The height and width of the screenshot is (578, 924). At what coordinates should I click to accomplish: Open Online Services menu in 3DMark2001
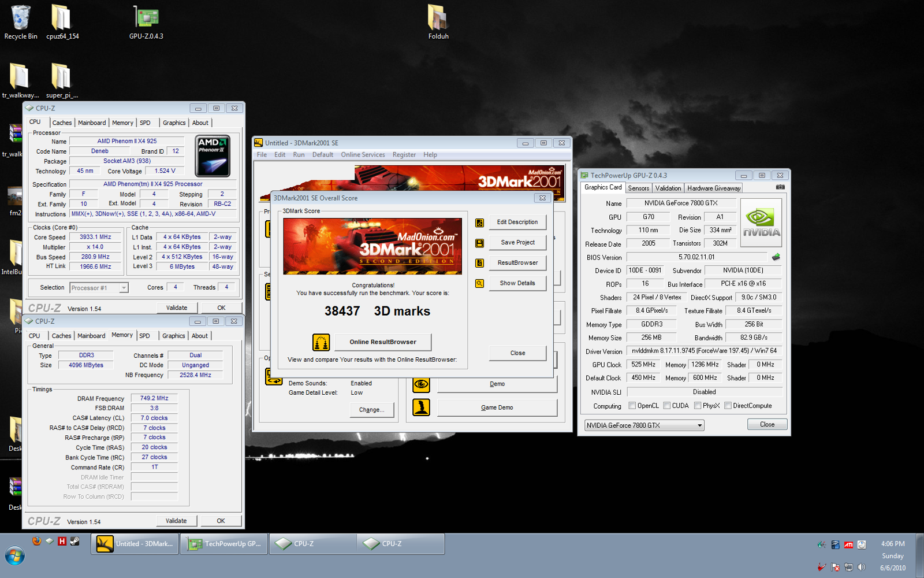[363, 155]
